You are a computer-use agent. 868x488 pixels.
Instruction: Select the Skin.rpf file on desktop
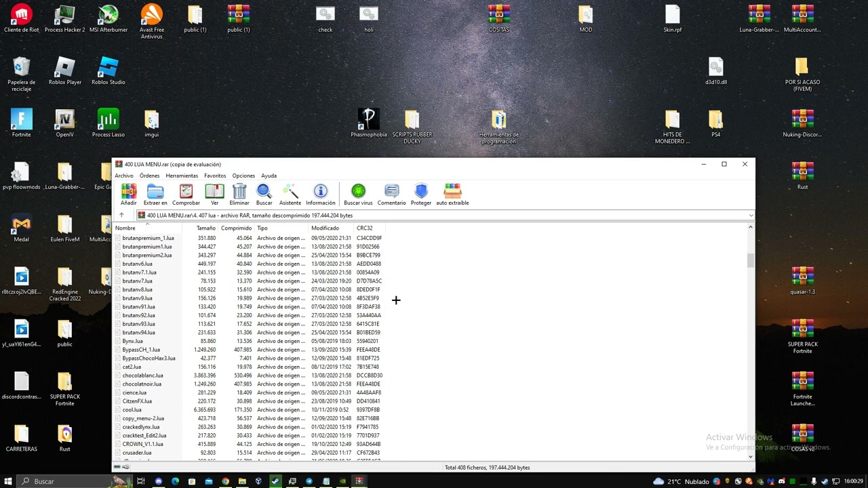(x=673, y=19)
